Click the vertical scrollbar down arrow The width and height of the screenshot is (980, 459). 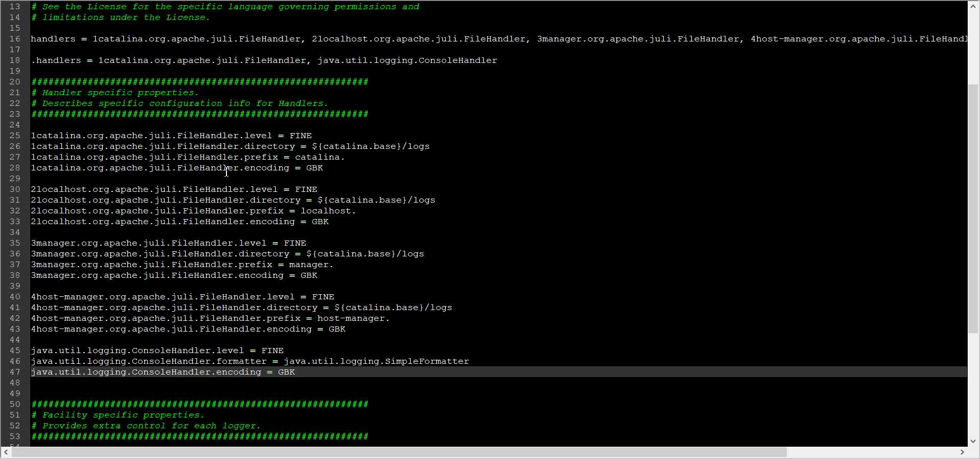click(x=973, y=441)
